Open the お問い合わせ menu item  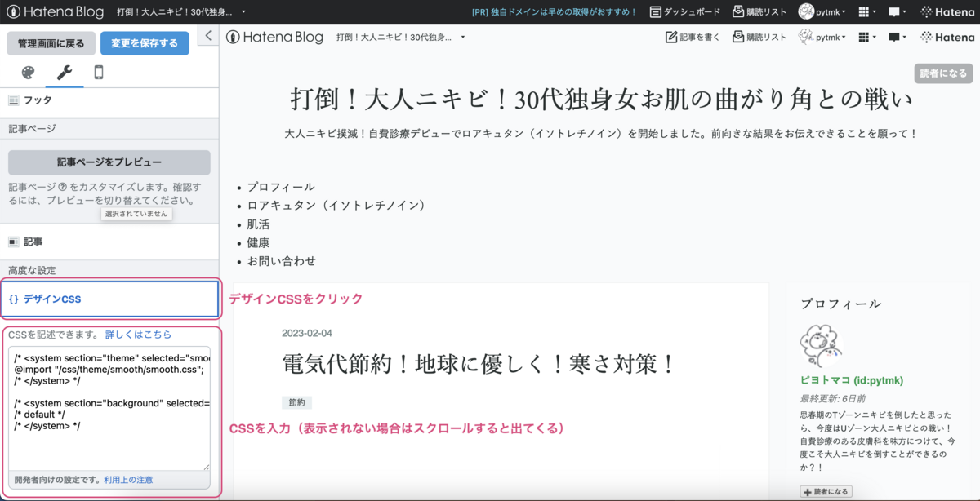point(281,262)
